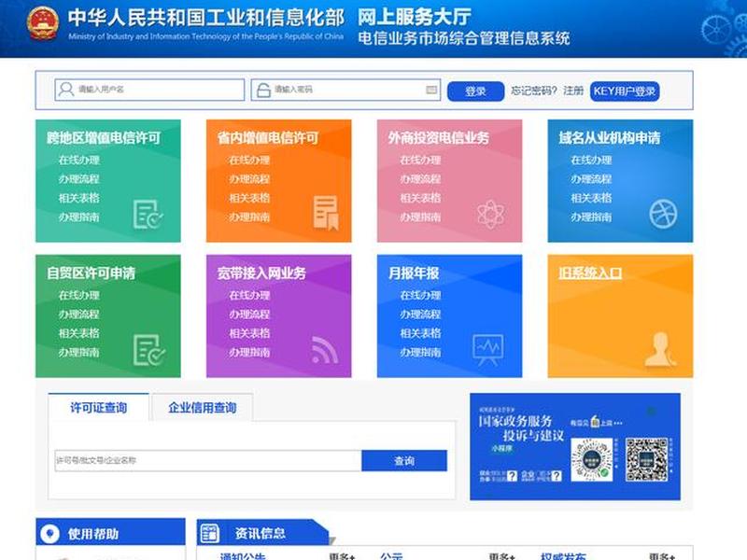Open the 资讯信息 section header
Screen dimensions: 747x560
tap(261, 533)
